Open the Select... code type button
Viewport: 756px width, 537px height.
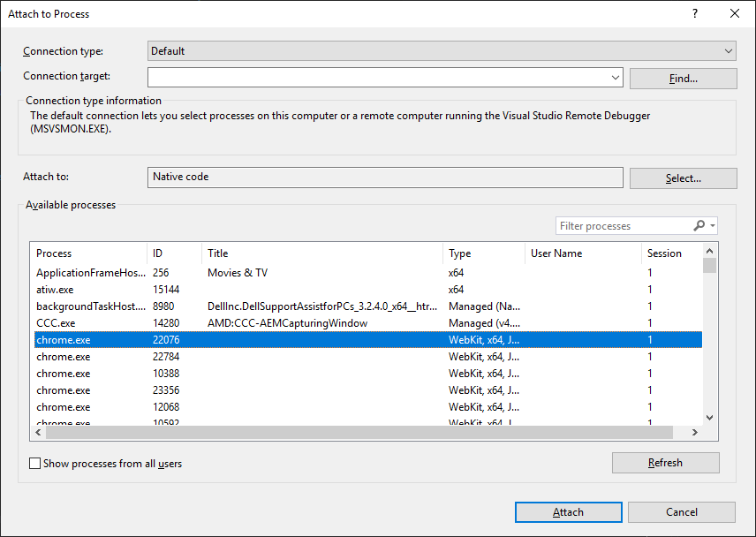click(x=683, y=178)
